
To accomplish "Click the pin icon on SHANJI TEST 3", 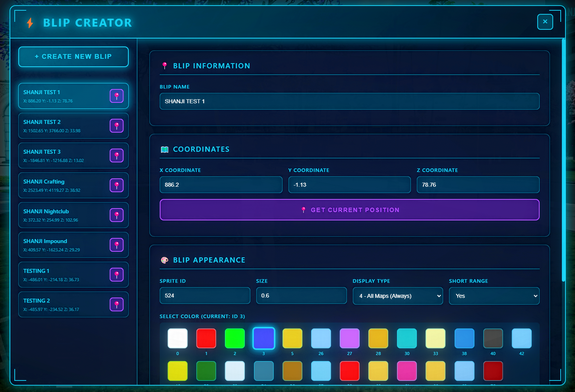I will 116,155.
